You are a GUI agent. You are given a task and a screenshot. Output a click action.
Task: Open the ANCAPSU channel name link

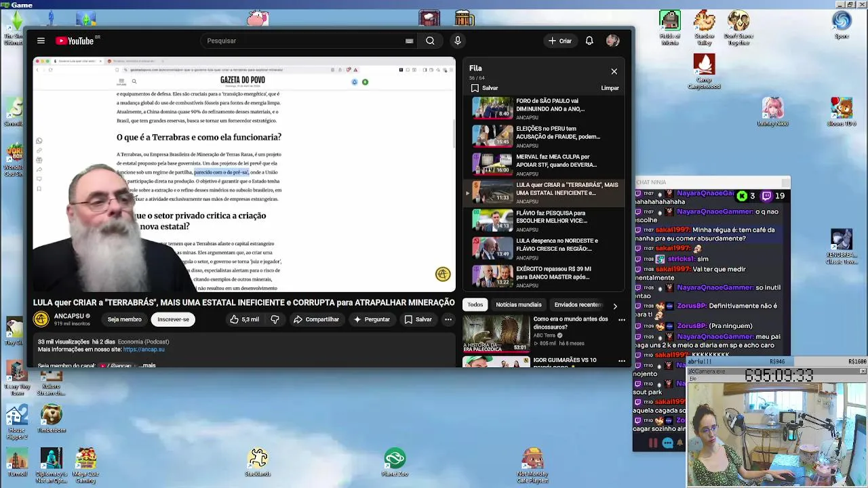pos(68,316)
